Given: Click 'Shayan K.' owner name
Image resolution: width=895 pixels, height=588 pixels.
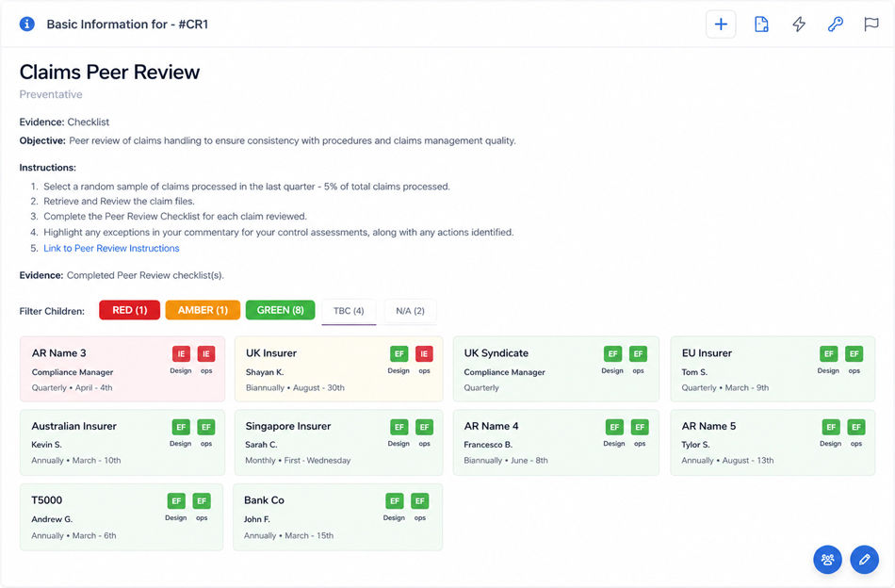Looking at the screenshot, I should click(265, 372).
